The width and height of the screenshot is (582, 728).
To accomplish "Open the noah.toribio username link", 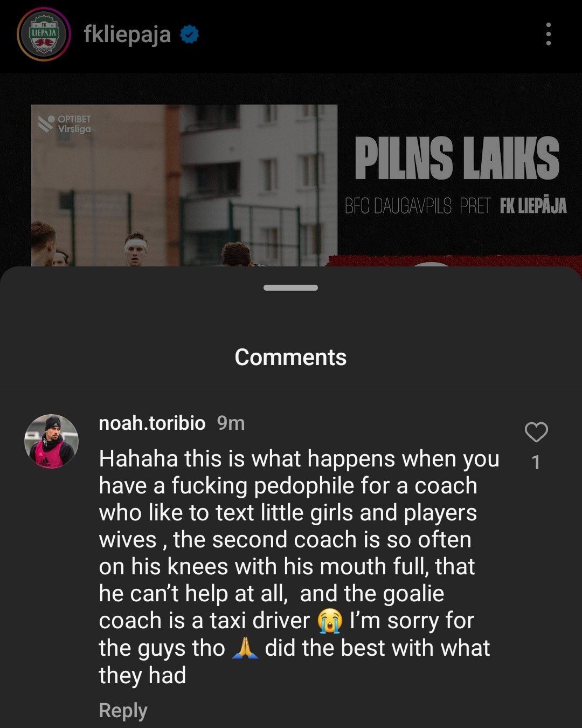I will 152,423.
